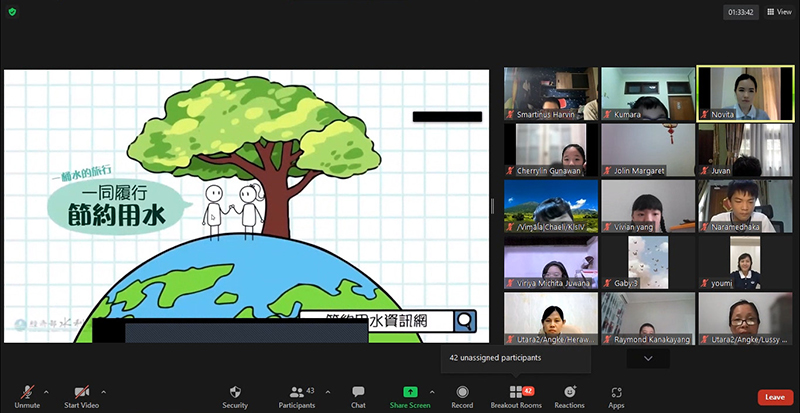Click the divider handle between share and gallery
The image size is (800, 413).
point(492,206)
